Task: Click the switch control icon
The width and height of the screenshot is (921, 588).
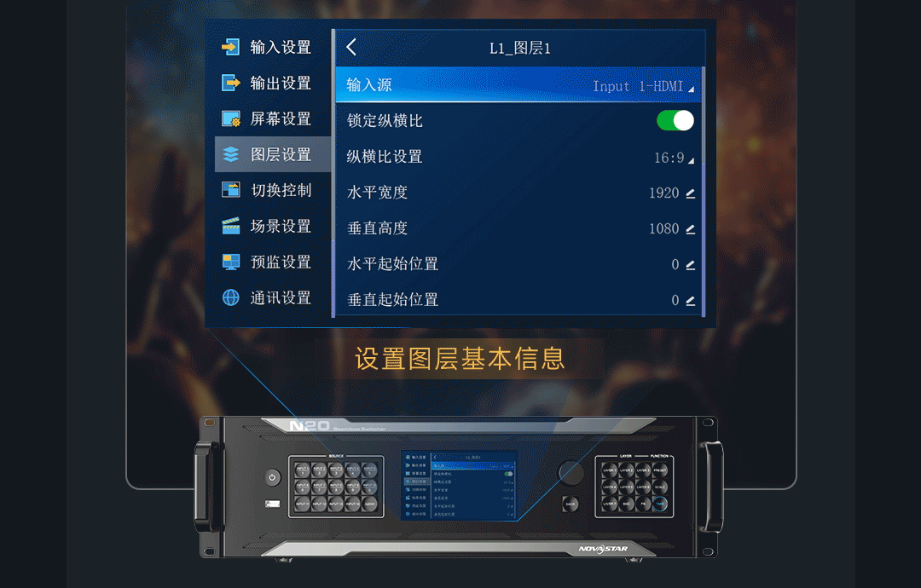Action: (231, 190)
